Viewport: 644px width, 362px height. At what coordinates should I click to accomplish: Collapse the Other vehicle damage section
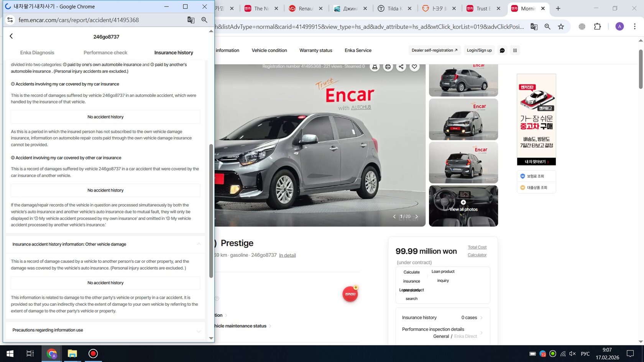(x=199, y=244)
